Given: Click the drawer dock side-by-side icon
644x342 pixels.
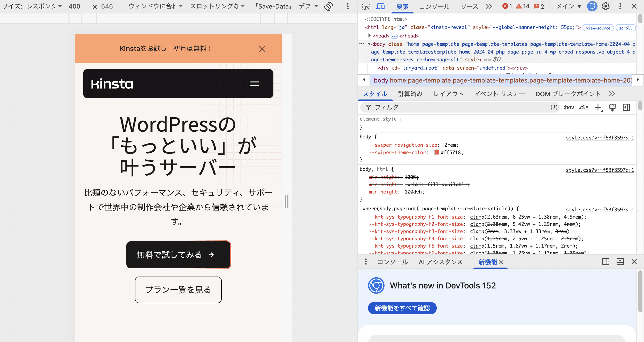Looking at the screenshot, I should 606,262.
